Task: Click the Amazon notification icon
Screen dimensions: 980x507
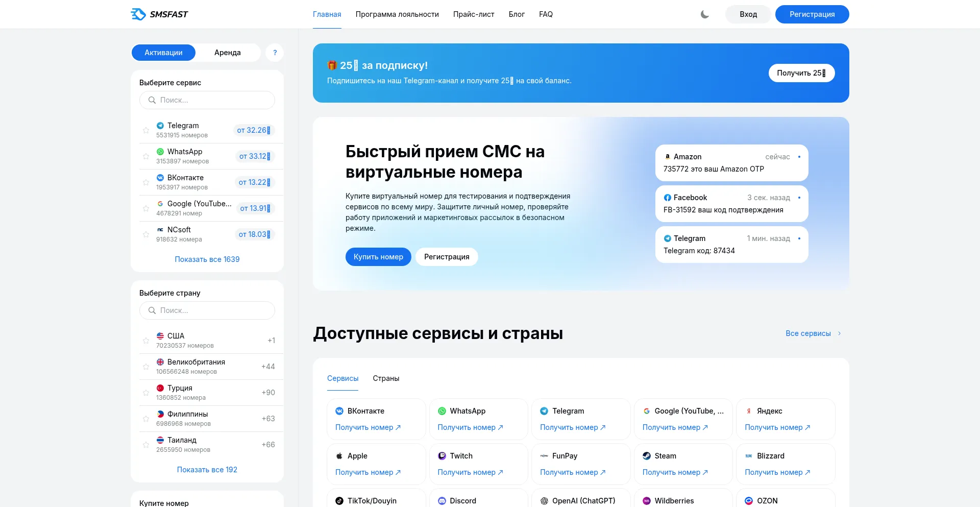Action: point(667,157)
